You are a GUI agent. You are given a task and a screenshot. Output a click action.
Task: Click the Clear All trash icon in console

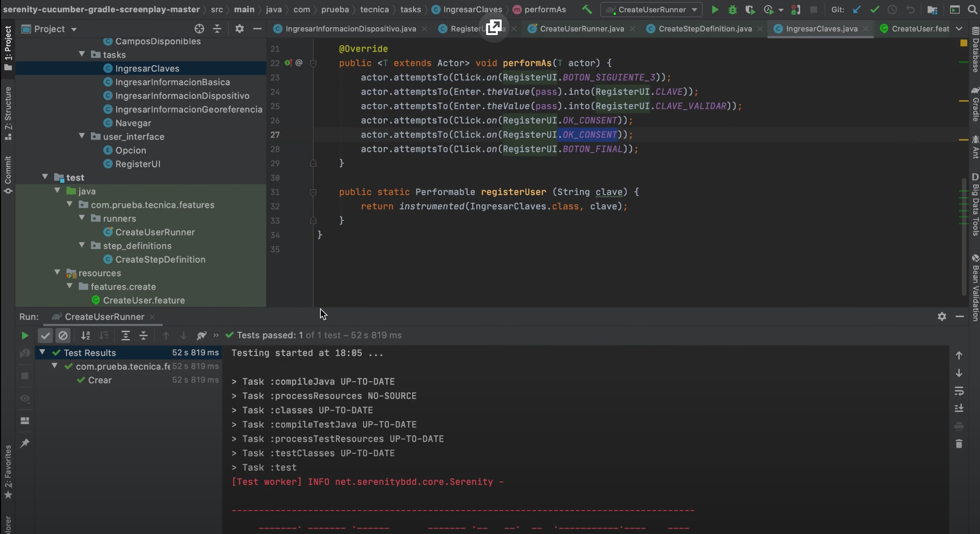pyautogui.click(x=959, y=444)
